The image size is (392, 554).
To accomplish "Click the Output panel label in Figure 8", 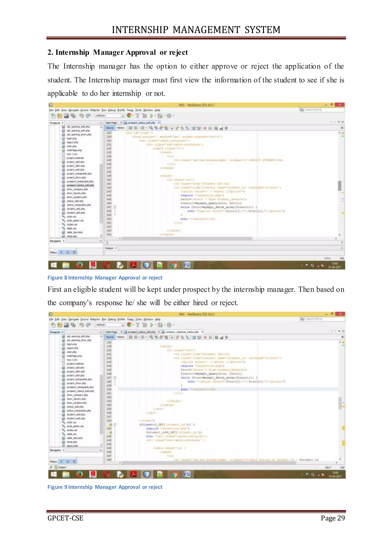I will point(109,248).
